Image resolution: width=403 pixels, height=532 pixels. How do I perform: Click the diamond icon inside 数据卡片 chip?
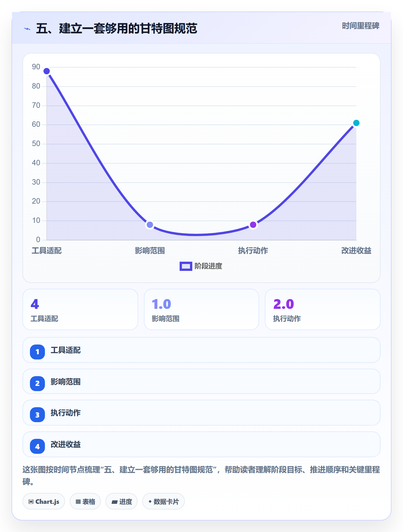[x=150, y=502]
